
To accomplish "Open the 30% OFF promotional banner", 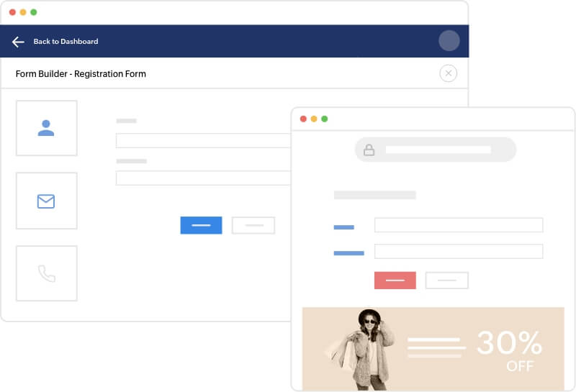I will pyautogui.click(x=433, y=349).
